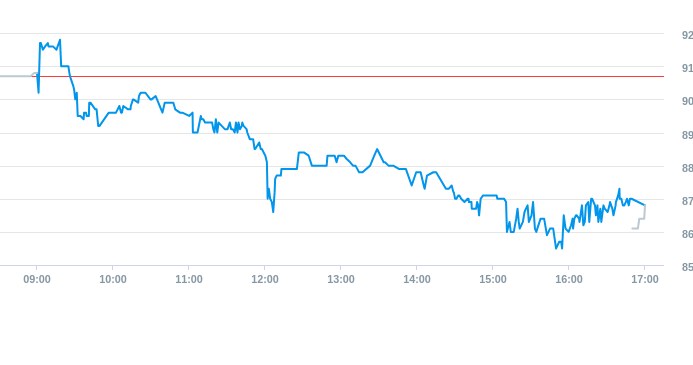Select the 13:00 tick label

(x=341, y=279)
